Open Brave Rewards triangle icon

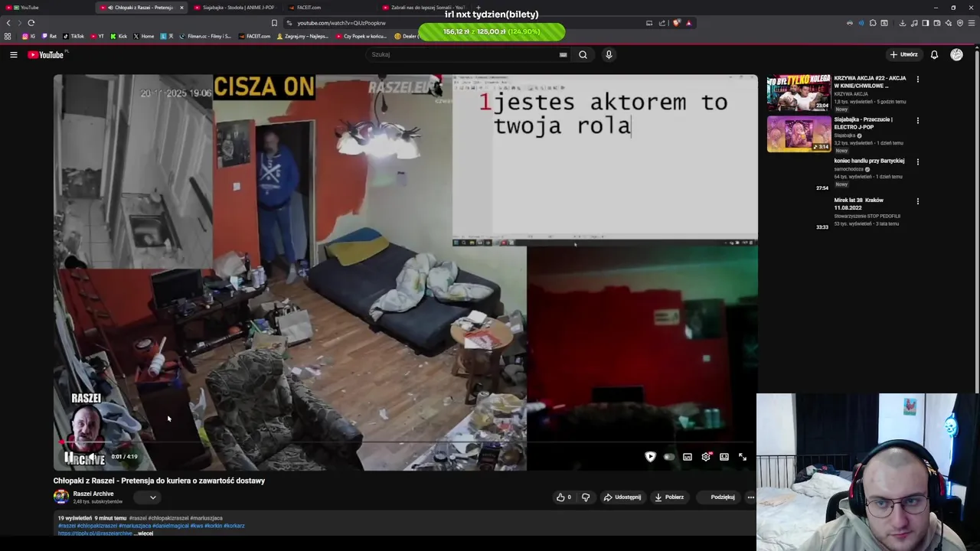[689, 23]
